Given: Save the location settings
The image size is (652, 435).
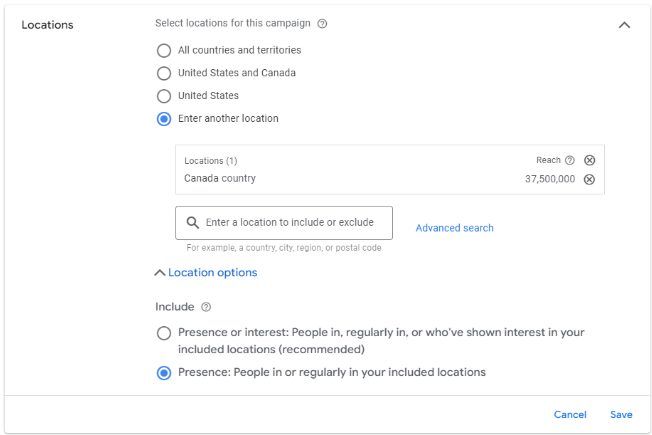Looking at the screenshot, I should tap(621, 415).
